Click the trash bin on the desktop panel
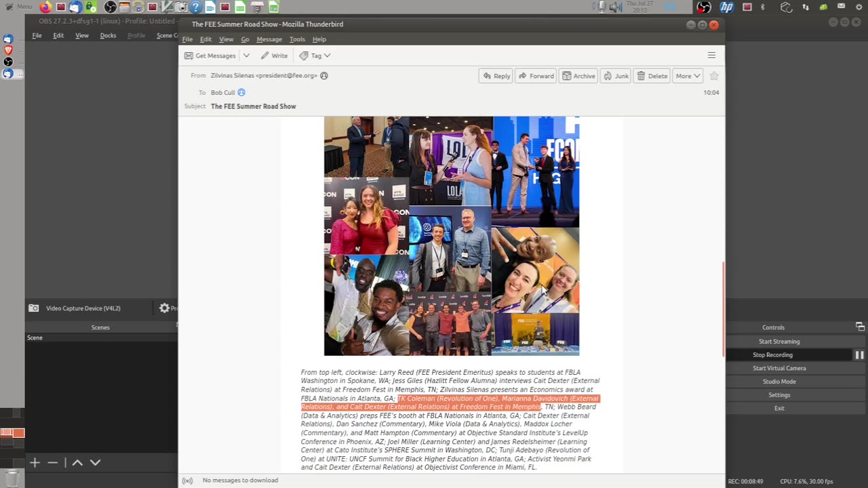The width and height of the screenshot is (868, 488). click(x=12, y=478)
